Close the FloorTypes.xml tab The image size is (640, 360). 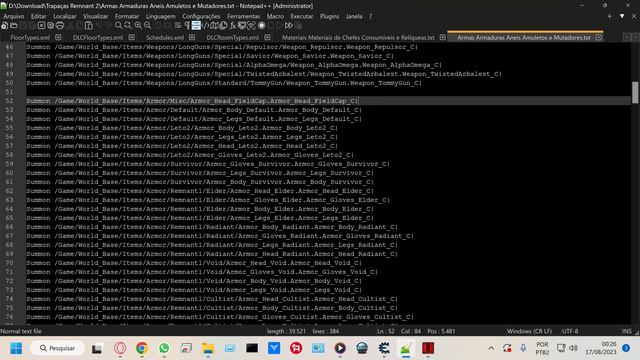tap(58, 37)
